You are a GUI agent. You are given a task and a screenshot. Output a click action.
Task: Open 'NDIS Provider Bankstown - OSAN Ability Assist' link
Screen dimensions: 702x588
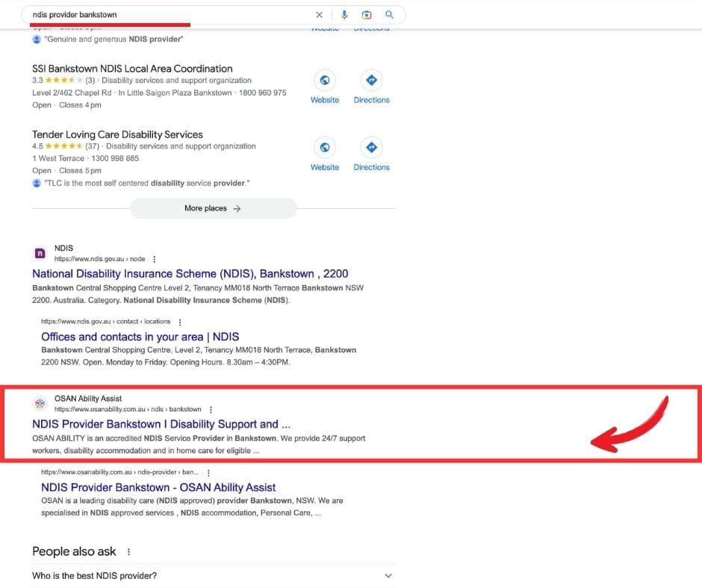point(158,487)
